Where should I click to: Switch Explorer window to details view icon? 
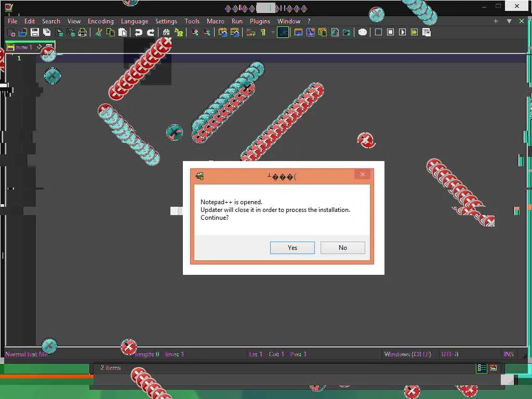(482, 368)
